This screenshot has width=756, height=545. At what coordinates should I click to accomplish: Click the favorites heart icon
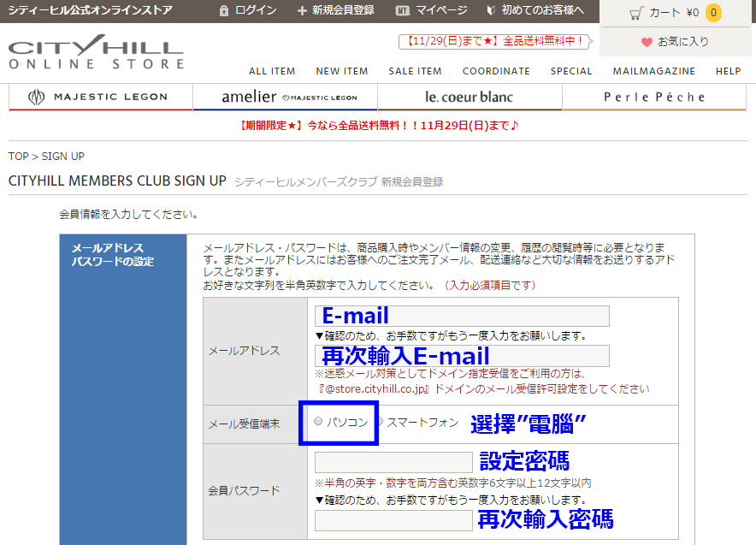tap(647, 42)
